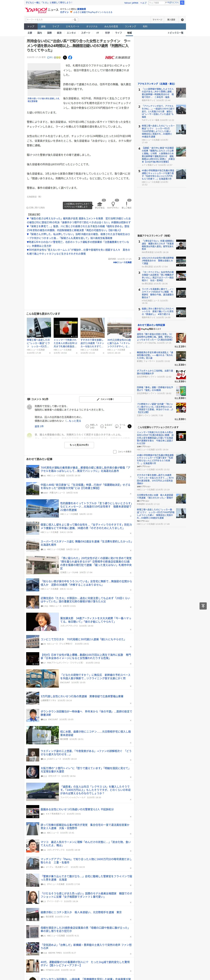The width and height of the screenshot is (210, 980).
Task: Click the first commenter's avatar icon
Action: [x=29, y=407]
